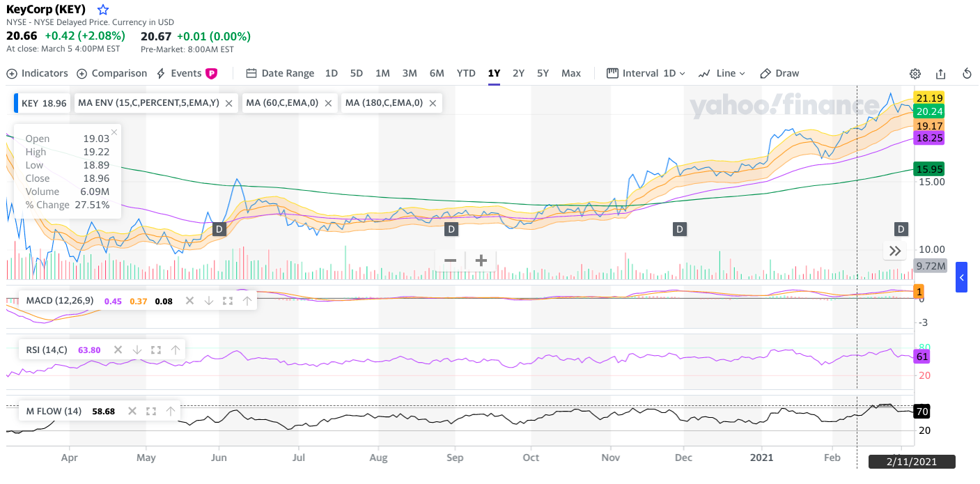This screenshot has width=980, height=484.
Task: Select the 1D time range
Action: coord(332,73)
